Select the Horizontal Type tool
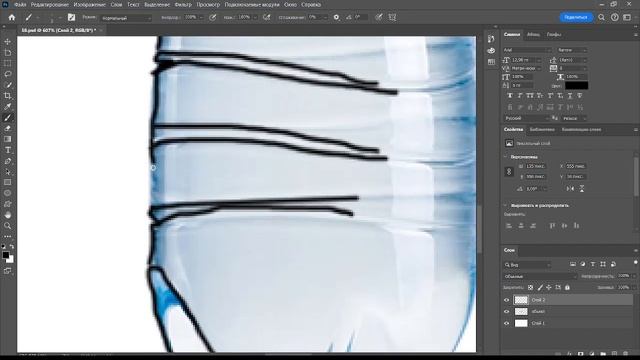640x360 pixels. pyautogui.click(x=7, y=150)
